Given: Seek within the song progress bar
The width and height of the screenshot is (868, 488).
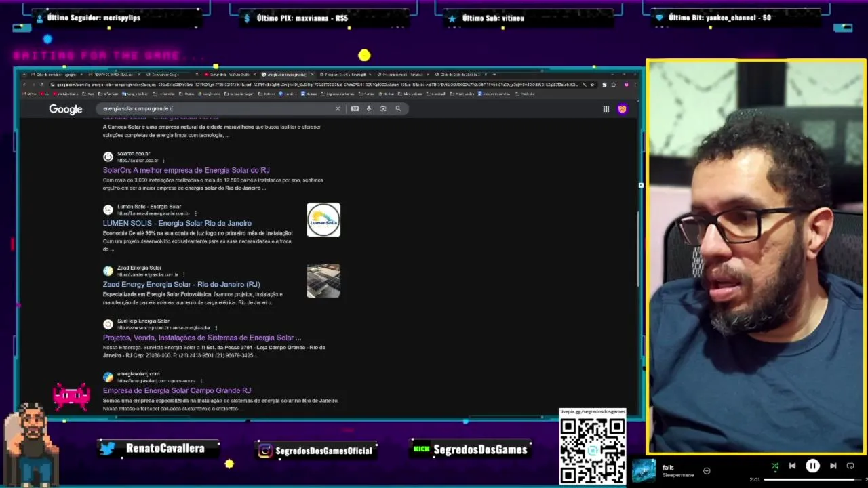Looking at the screenshot, I should click(x=812, y=480).
